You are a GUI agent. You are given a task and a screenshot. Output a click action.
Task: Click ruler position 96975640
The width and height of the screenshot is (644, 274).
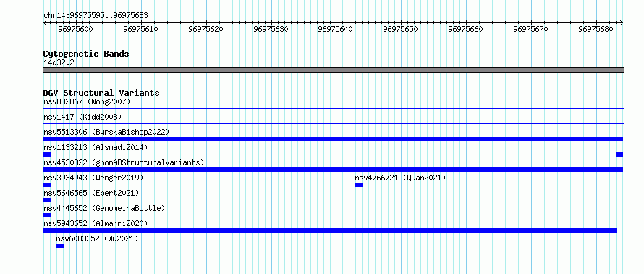[x=336, y=29]
